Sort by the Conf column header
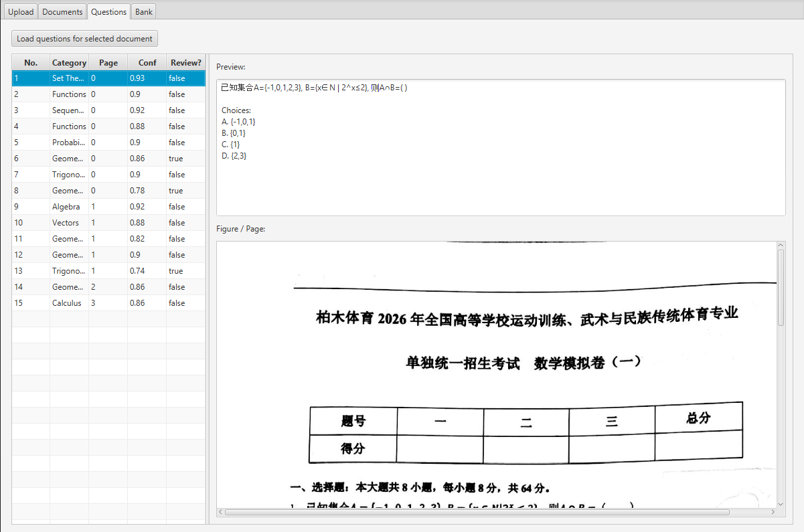 147,62
